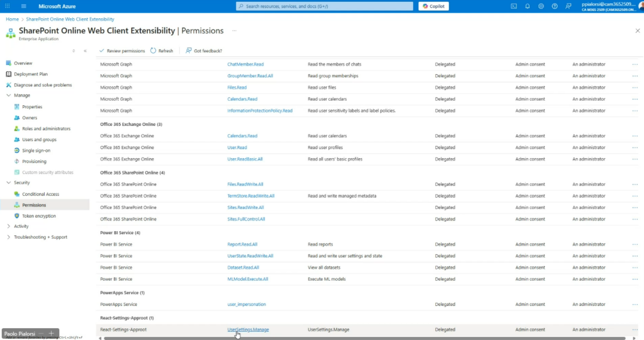
Task: Click the right arrow of horizontal scrollbar
Action: click(634, 338)
